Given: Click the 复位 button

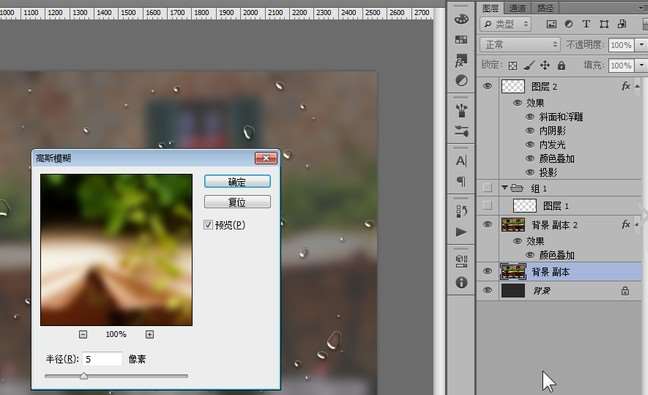Looking at the screenshot, I should 237,202.
